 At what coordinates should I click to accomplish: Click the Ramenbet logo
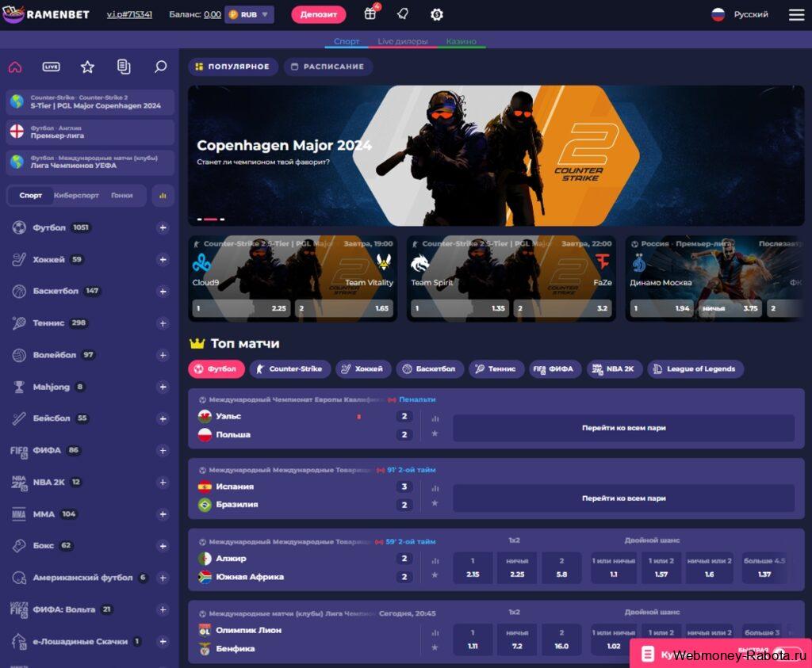[x=47, y=14]
